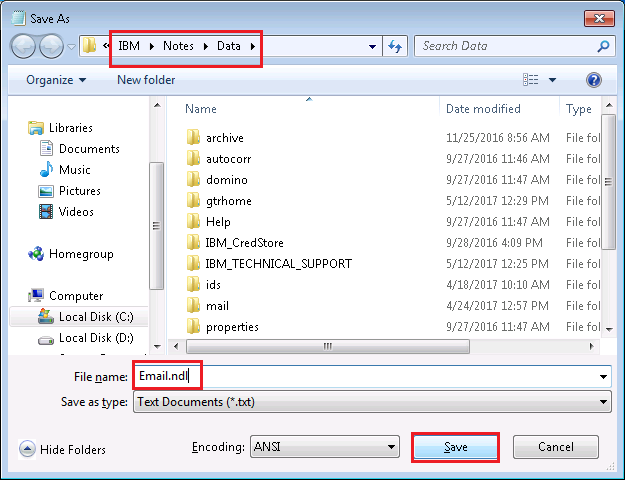Click the Forward navigation arrow
This screenshot has width=625, height=480.
click(51, 46)
